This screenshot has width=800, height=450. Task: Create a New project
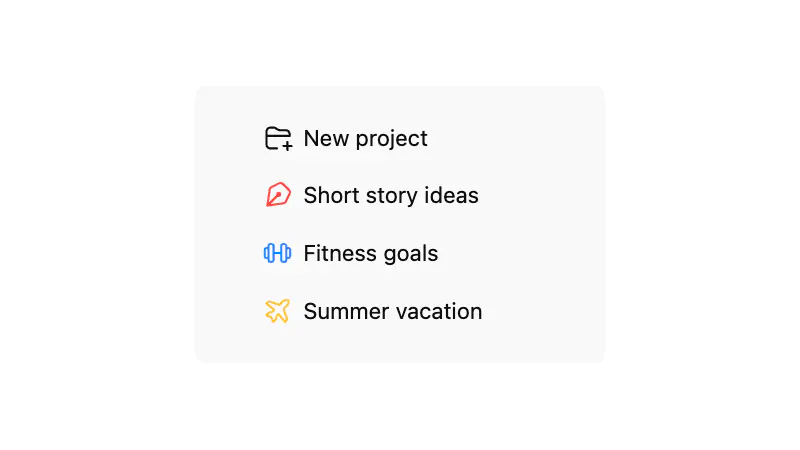[365, 139]
